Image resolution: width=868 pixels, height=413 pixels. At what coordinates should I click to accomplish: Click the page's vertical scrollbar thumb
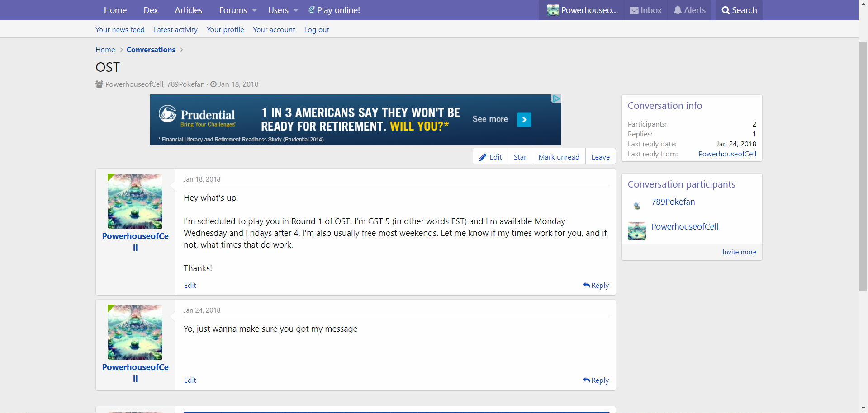[x=863, y=166]
